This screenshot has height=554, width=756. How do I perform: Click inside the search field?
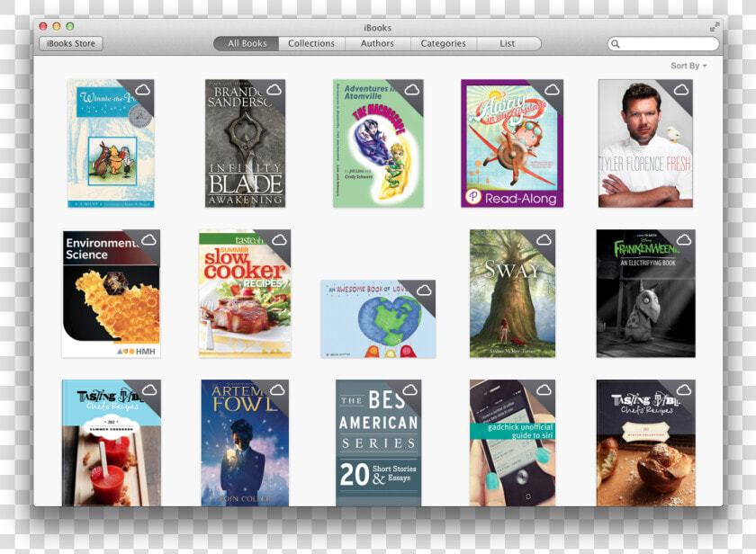coord(663,44)
